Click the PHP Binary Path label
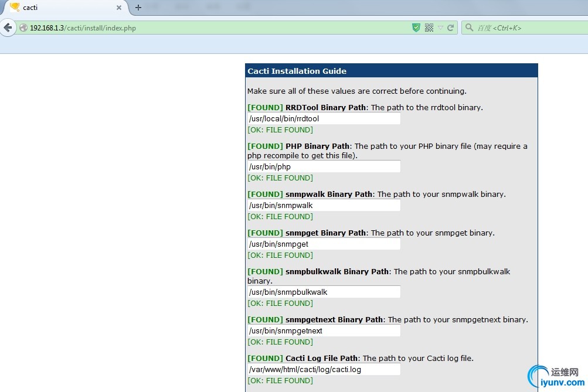This screenshot has height=392, width=588. click(x=317, y=146)
